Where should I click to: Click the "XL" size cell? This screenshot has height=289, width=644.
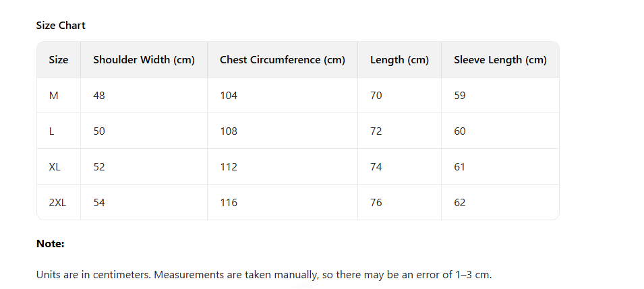55,167
